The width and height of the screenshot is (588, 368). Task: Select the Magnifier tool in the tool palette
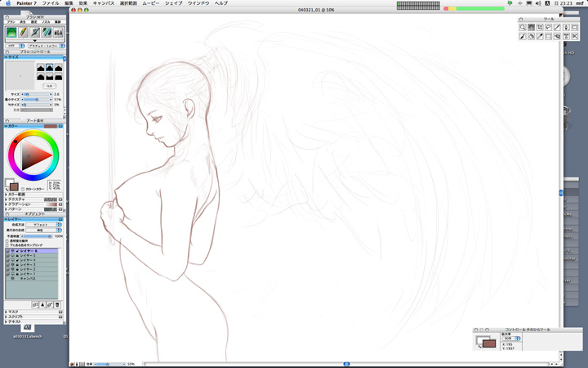click(x=523, y=28)
